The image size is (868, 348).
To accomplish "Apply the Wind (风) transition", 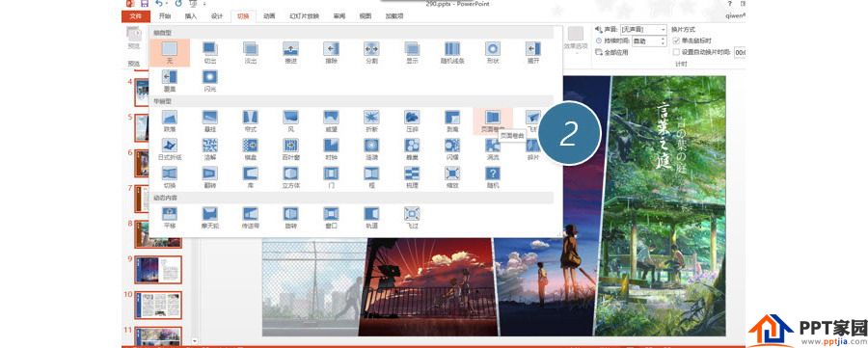I will click(290, 120).
